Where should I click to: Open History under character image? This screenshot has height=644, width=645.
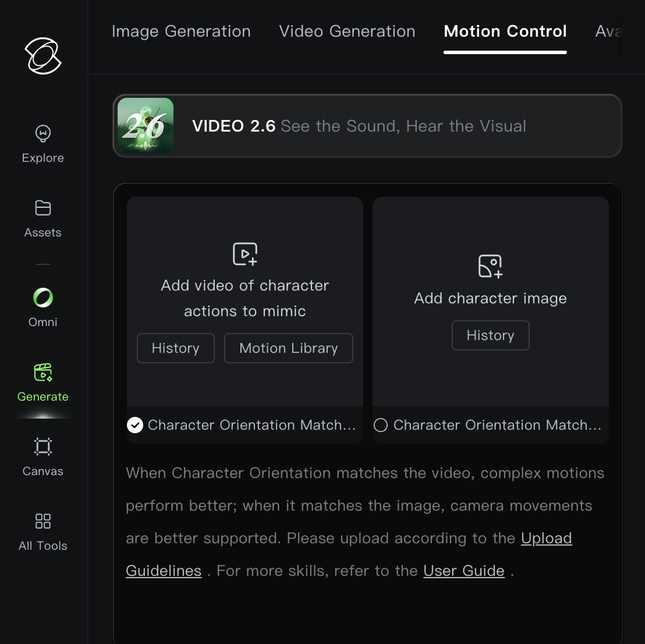490,335
